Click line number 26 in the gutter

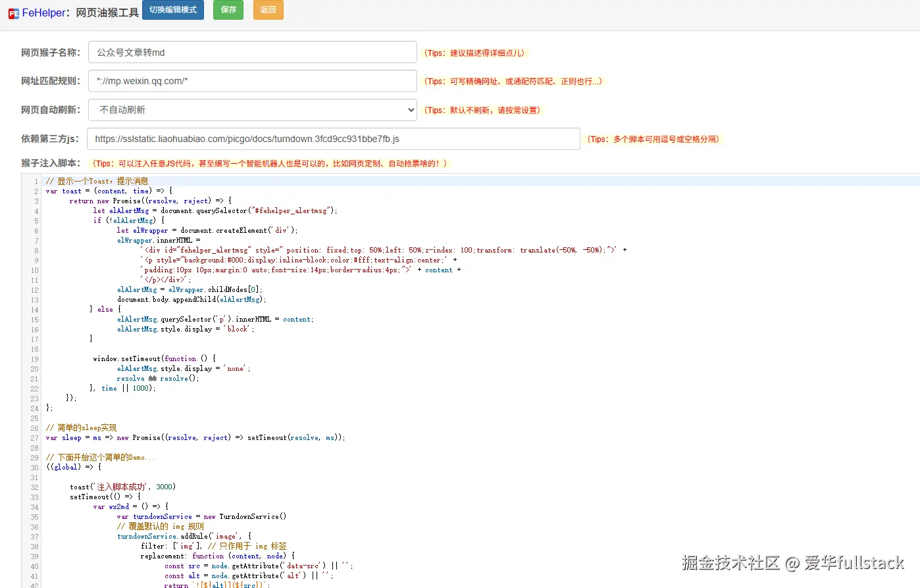point(34,428)
